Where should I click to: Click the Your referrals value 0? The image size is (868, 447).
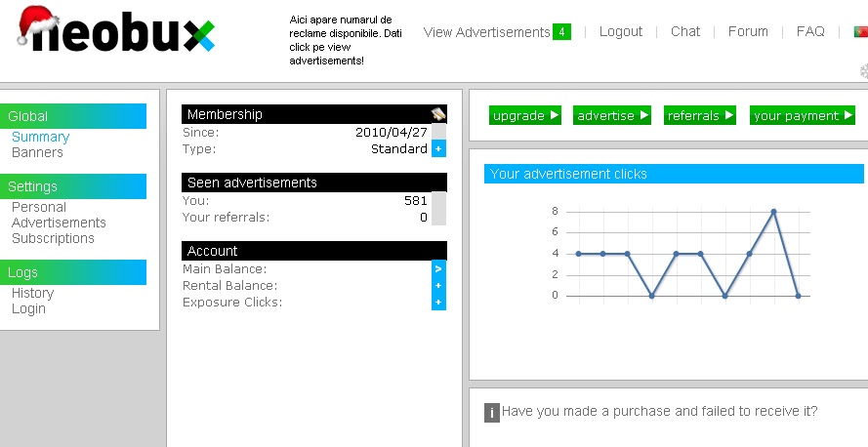(424, 218)
